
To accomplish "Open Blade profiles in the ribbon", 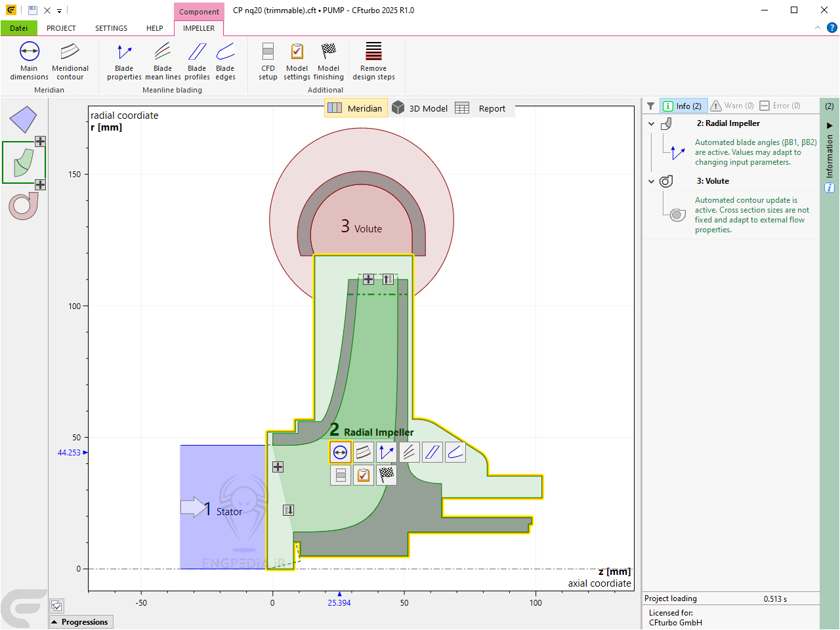I will pyautogui.click(x=197, y=61).
